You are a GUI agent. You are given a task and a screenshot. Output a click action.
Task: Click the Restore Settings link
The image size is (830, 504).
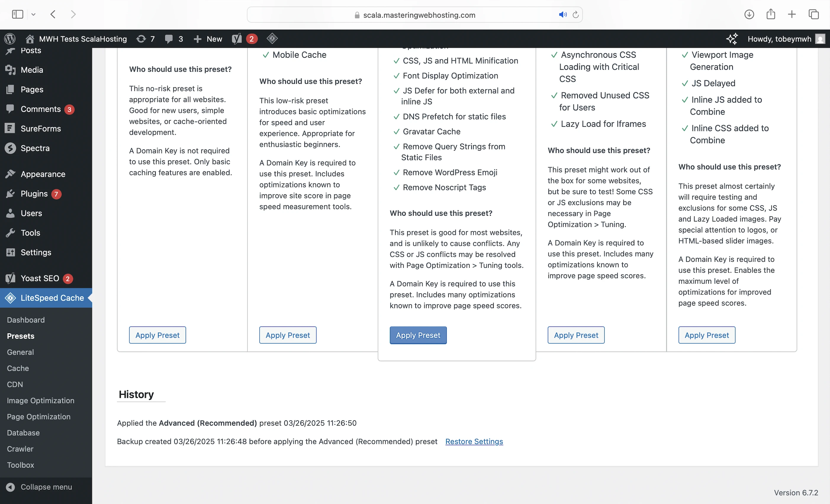pyautogui.click(x=474, y=441)
